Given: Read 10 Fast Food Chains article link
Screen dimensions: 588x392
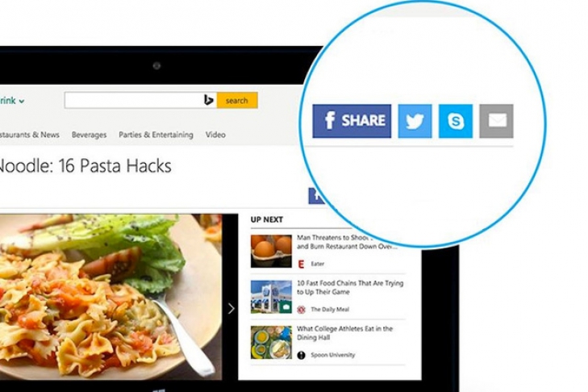Looking at the screenshot, I should (x=350, y=288).
